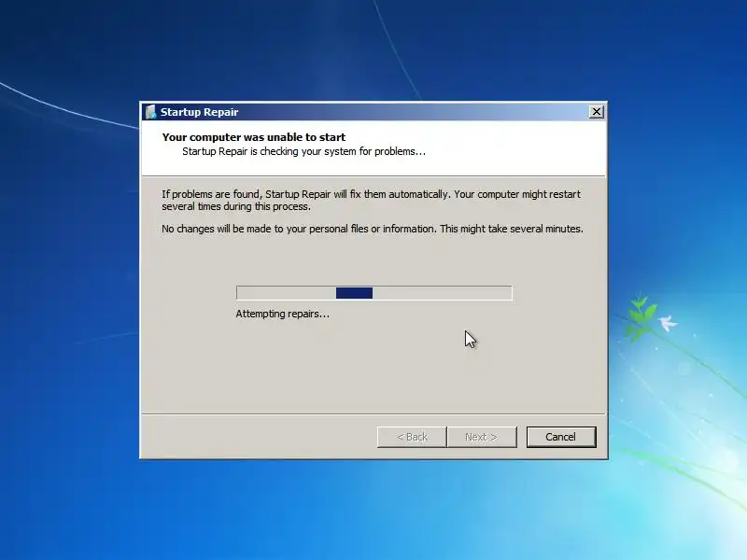
Task: Click the Cancel button
Action: click(561, 437)
